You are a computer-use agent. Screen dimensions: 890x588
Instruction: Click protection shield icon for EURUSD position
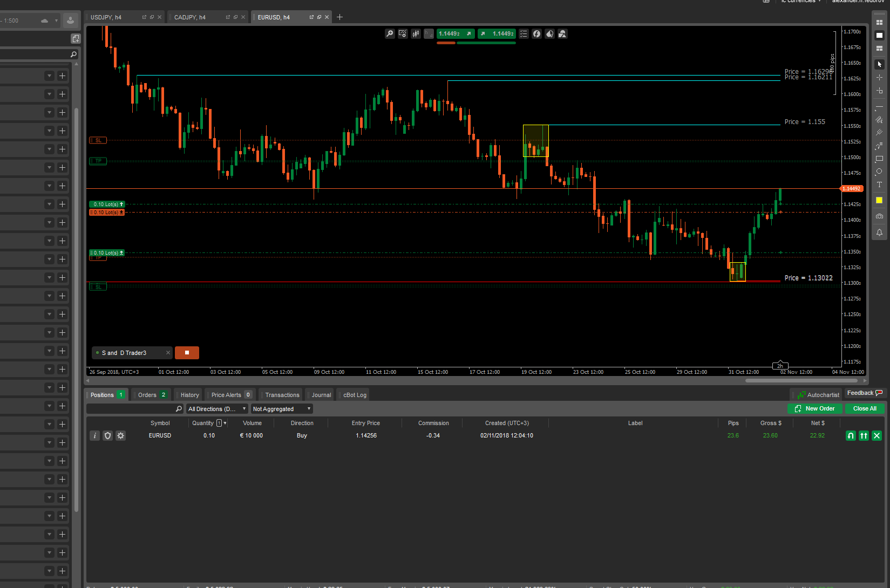click(x=107, y=435)
